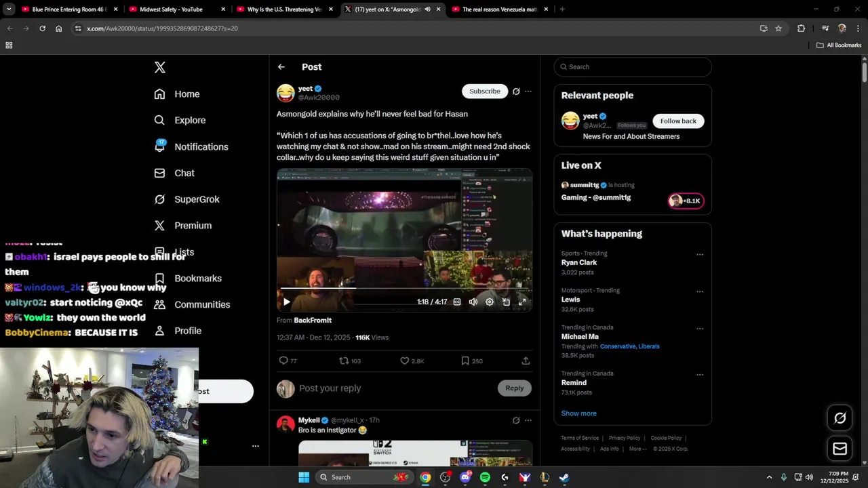Open summit1g live Gaming broadcast
Viewport: 868px width, 488px height.
[596, 197]
